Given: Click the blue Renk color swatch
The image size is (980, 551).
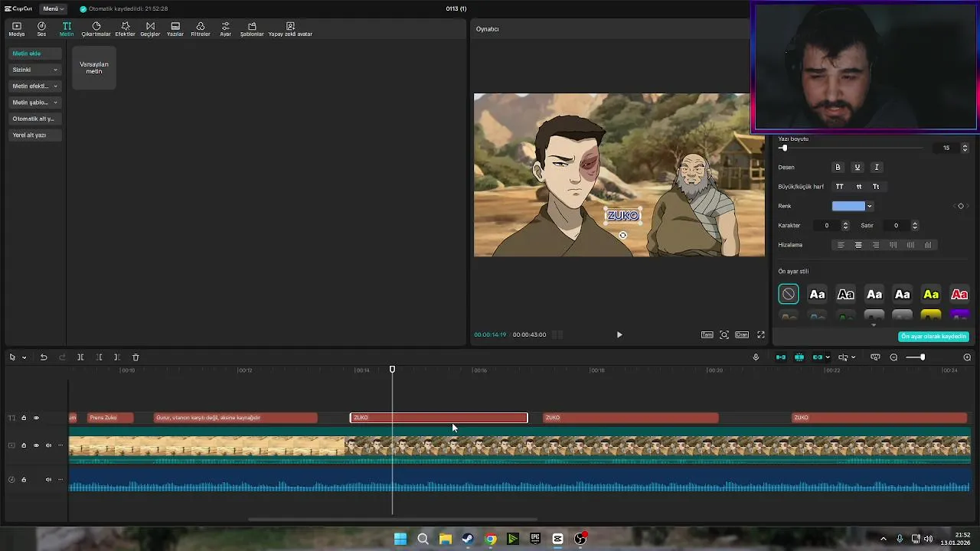Looking at the screenshot, I should [x=848, y=206].
